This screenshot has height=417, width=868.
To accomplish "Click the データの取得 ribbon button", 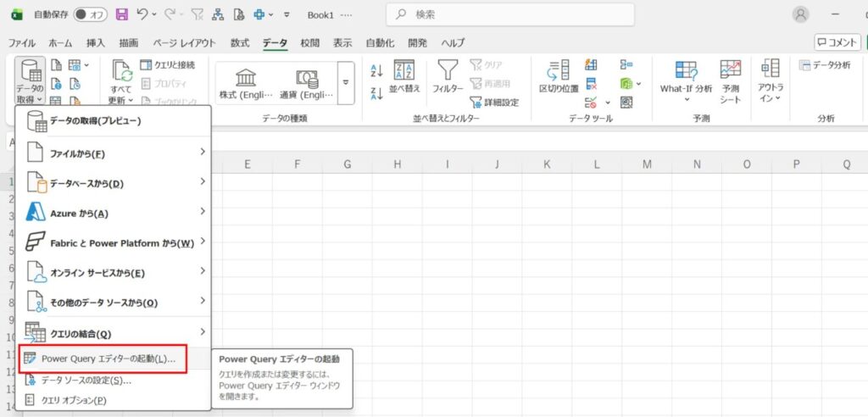I will tap(30, 81).
